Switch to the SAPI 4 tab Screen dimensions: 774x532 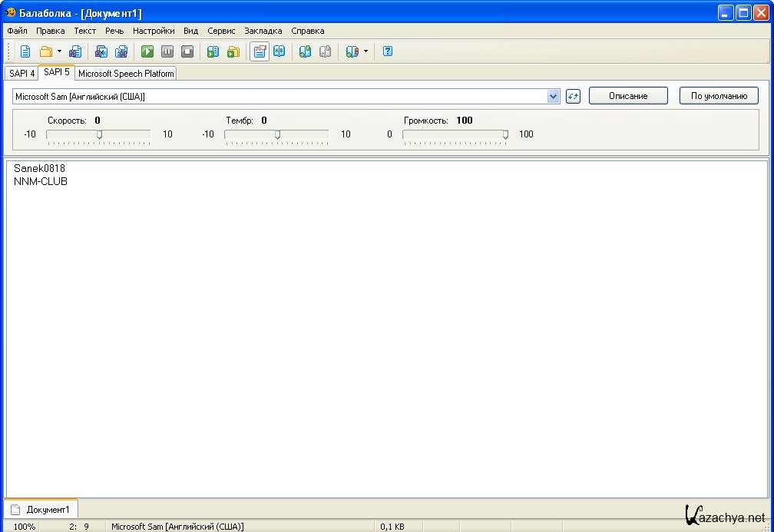(x=21, y=74)
